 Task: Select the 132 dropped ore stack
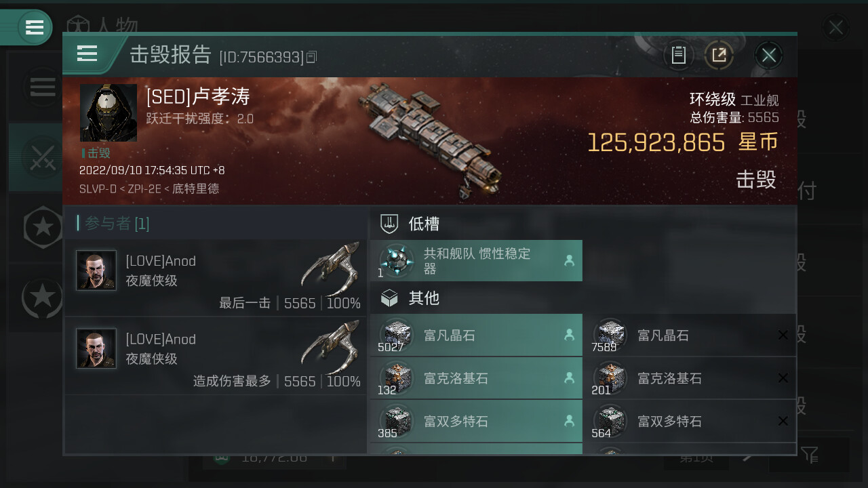[x=476, y=378]
